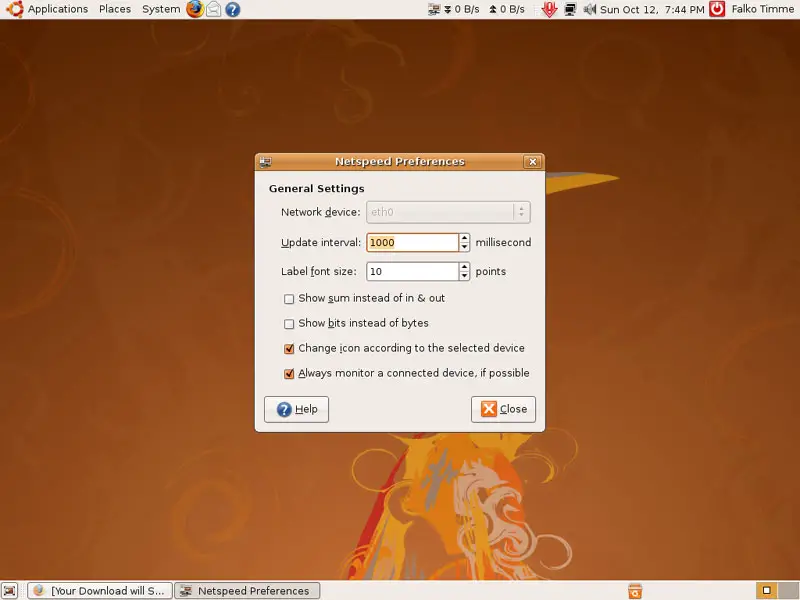800x600 pixels.
Task: Switch to the second workspace
Action: click(787, 591)
